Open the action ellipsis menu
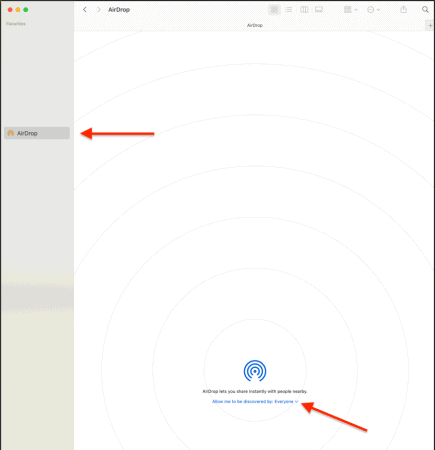The height and width of the screenshot is (450, 435). pos(373,10)
